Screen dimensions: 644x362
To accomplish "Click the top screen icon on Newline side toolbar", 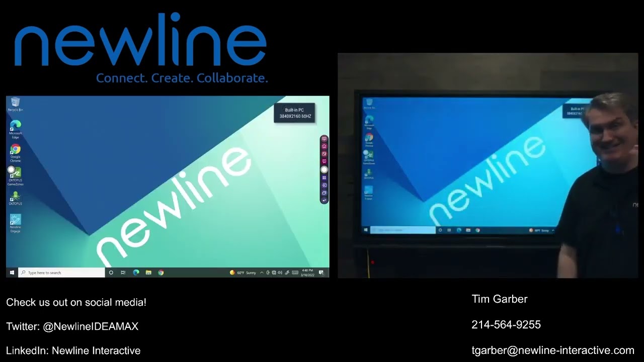I will (x=325, y=139).
